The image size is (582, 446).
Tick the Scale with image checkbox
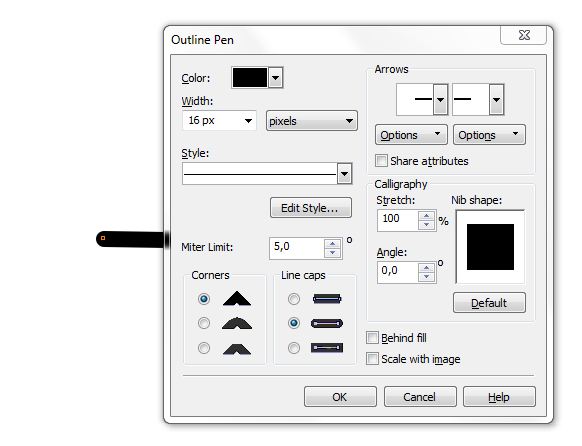pyautogui.click(x=372, y=359)
